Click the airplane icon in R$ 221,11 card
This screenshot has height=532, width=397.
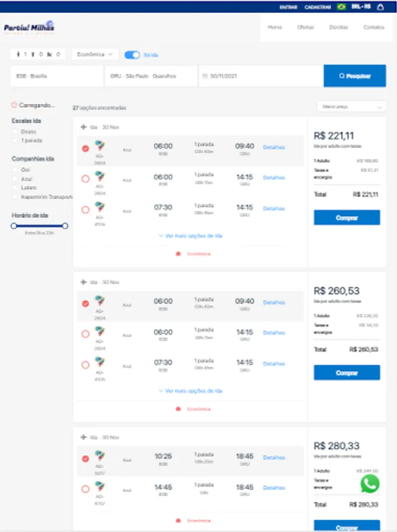[x=83, y=127]
